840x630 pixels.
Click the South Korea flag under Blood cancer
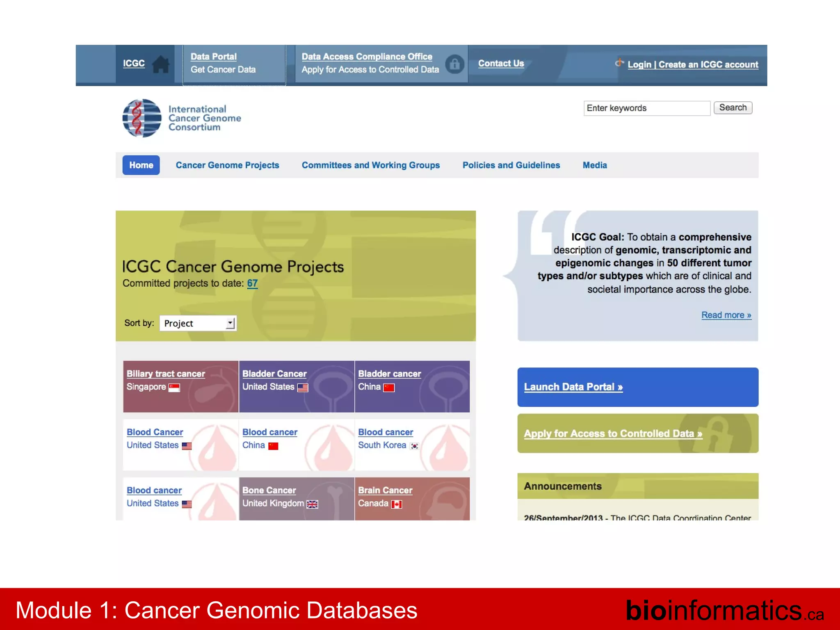tap(414, 446)
